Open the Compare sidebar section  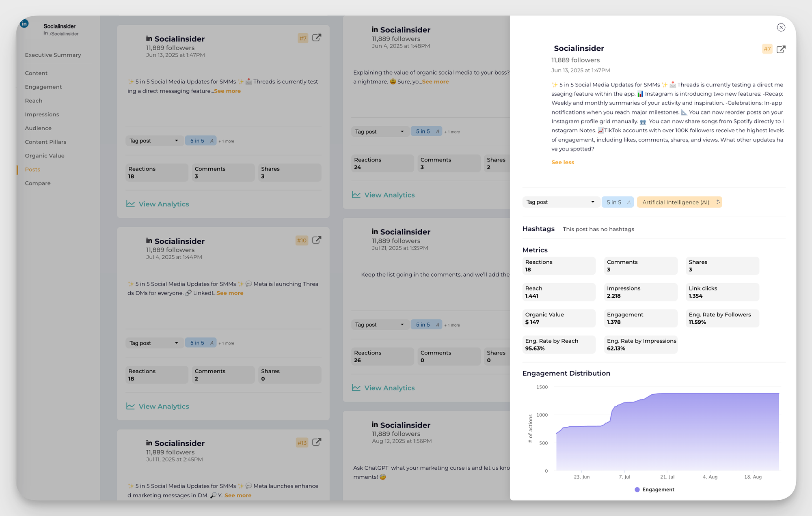(x=38, y=183)
